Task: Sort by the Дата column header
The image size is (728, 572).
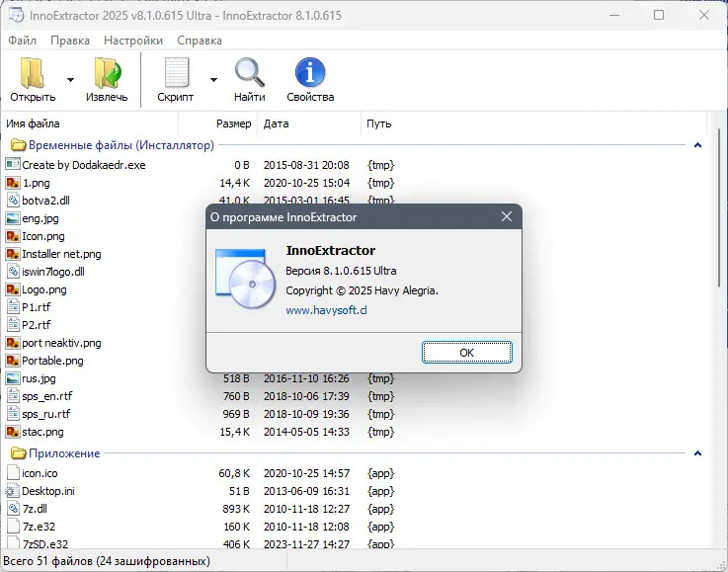Action: click(309, 123)
